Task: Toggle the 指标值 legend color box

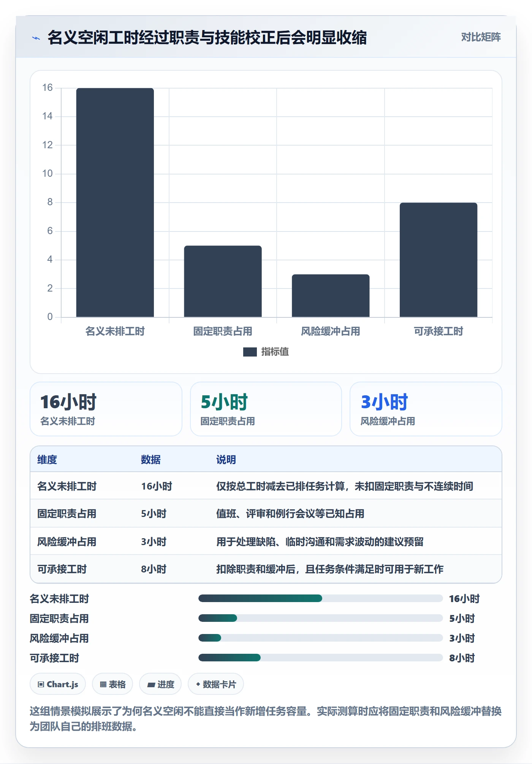Action: pyautogui.click(x=250, y=352)
